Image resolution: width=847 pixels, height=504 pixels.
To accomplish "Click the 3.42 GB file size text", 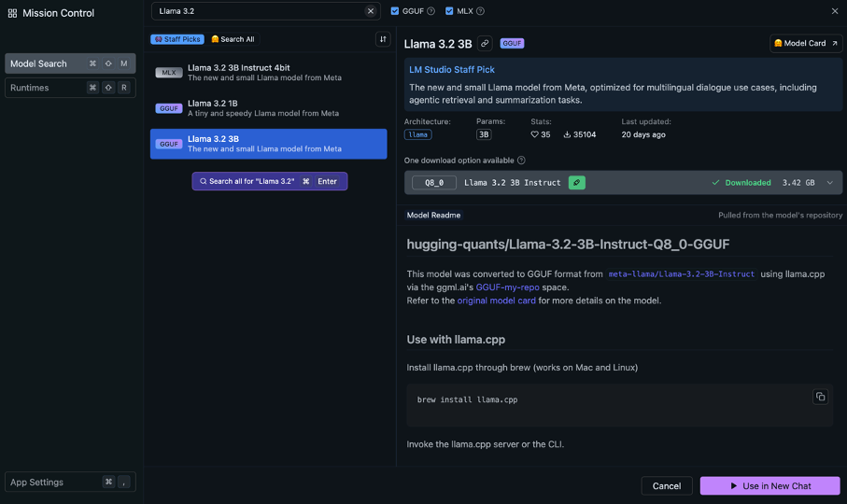I will tap(798, 182).
